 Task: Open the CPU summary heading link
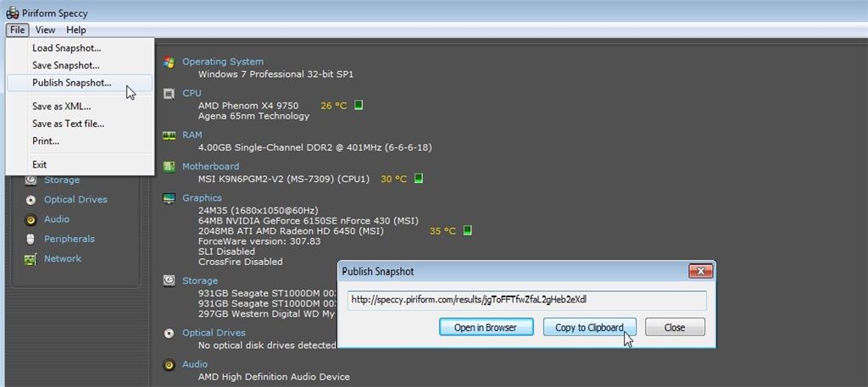192,93
